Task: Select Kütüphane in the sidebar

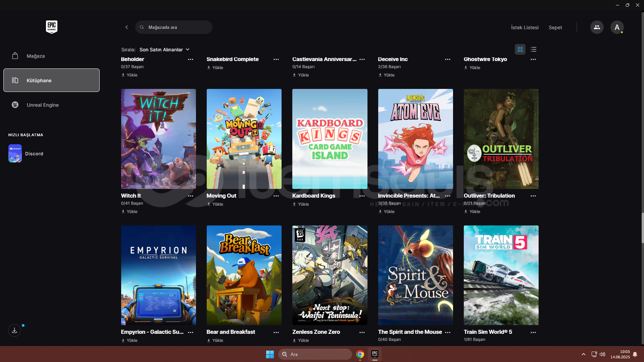Action: tap(51, 80)
